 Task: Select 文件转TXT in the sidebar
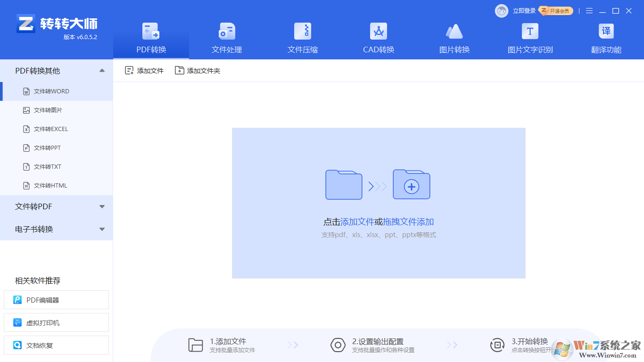point(57,167)
